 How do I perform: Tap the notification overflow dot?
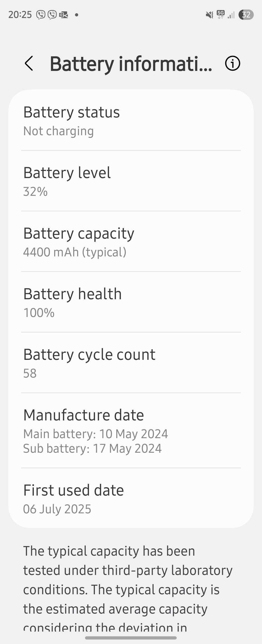[x=77, y=15]
